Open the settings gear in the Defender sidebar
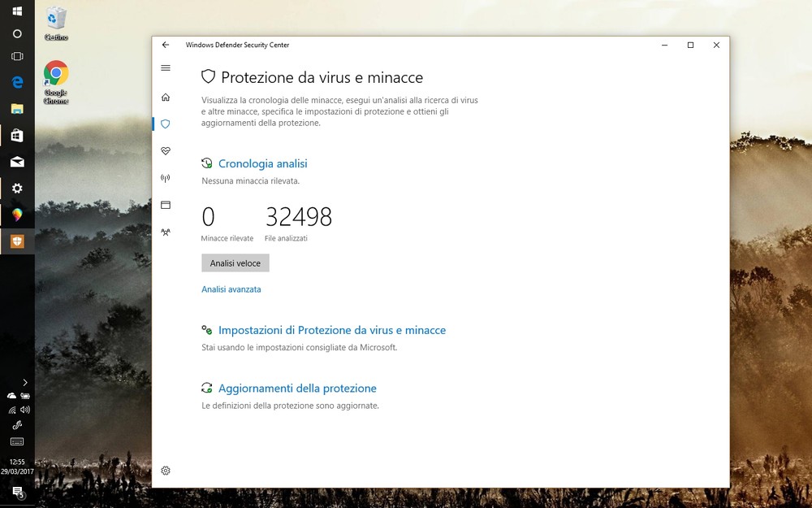 (x=165, y=471)
